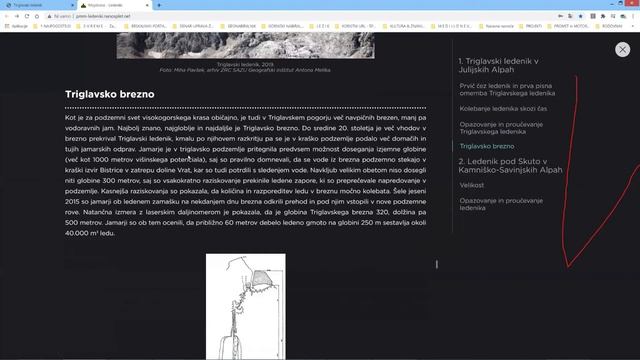The height and width of the screenshot is (360, 640).
Task: Open the 'PROJEKTI' bookmark folder
Action: tap(530, 26)
